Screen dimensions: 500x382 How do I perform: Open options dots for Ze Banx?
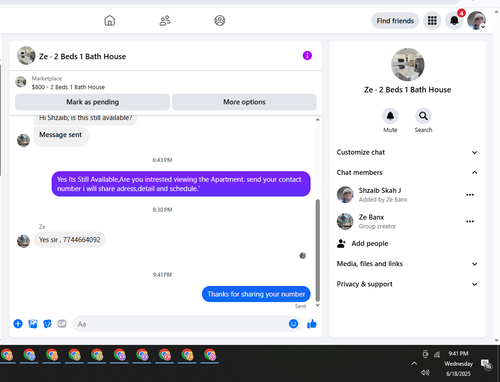[x=470, y=221]
